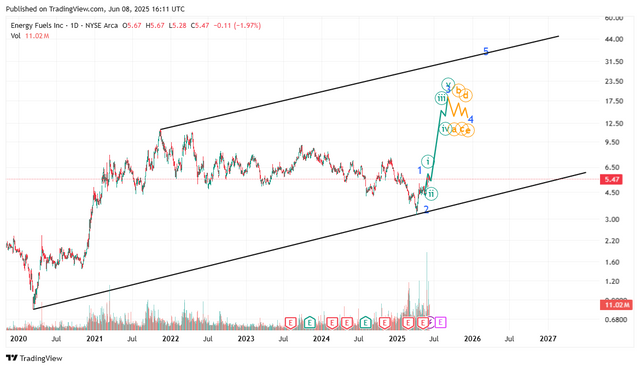Click the 0.6800 price axis label
Screen dimensions: 640x369
[x=616, y=320]
